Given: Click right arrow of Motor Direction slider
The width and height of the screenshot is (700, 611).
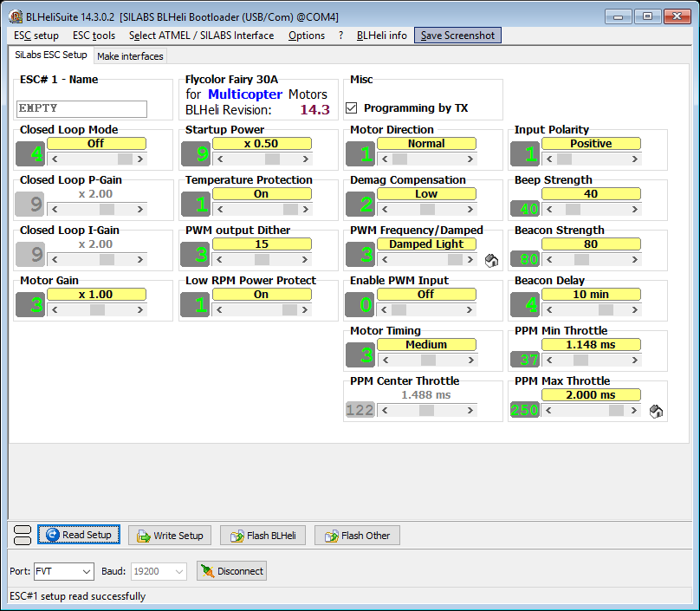Looking at the screenshot, I should pyautogui.click(x=470, y=159).
